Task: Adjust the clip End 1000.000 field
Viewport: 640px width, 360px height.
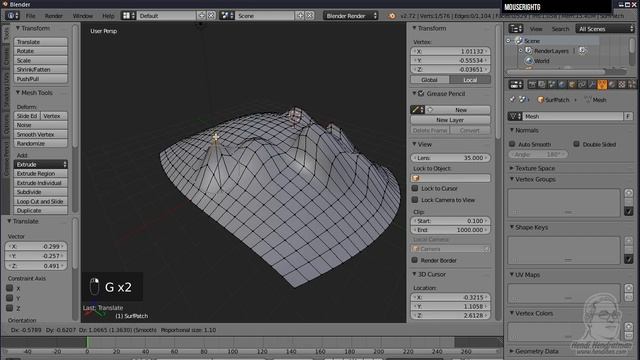Action: click(450, 230)
